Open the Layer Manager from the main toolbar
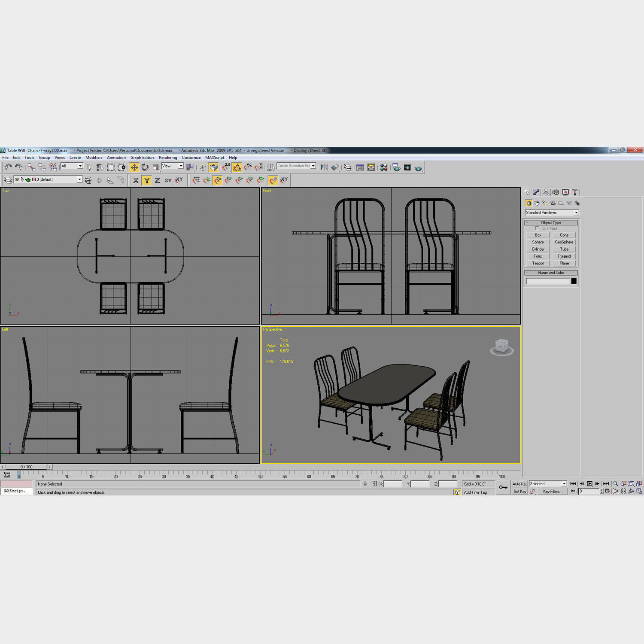The image size is (644, 644). pos(348,167)
